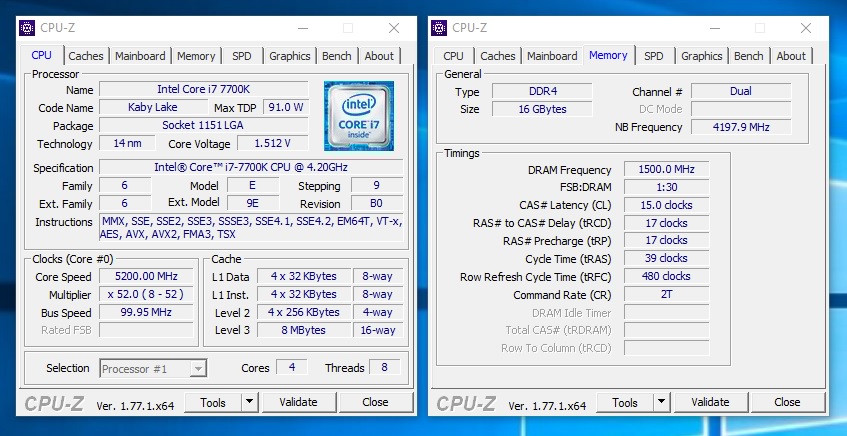Image resolution: width=847 pixels, height=436 pixels.
Task: Open Graphics tab in right CPU-Z window
Action: pyautogui.click(x=701, y=56)
